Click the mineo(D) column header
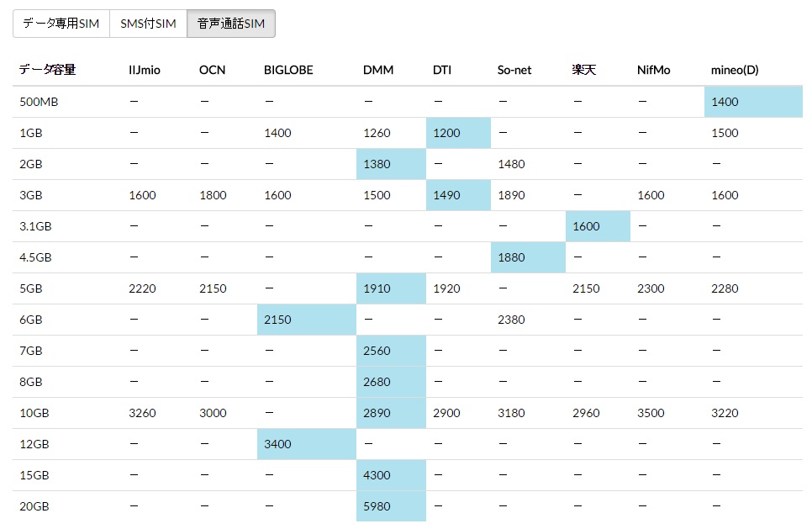812x529 pixels. point(735,70)
